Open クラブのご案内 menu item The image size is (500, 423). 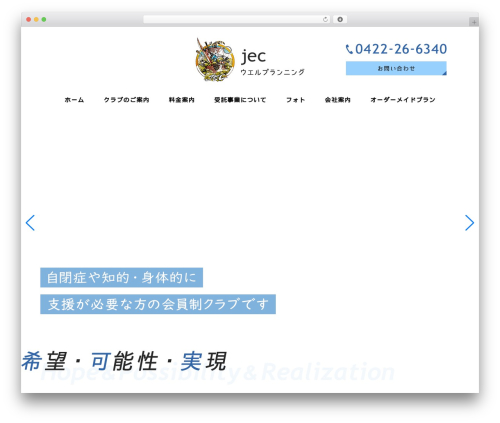tap(126, 100)
